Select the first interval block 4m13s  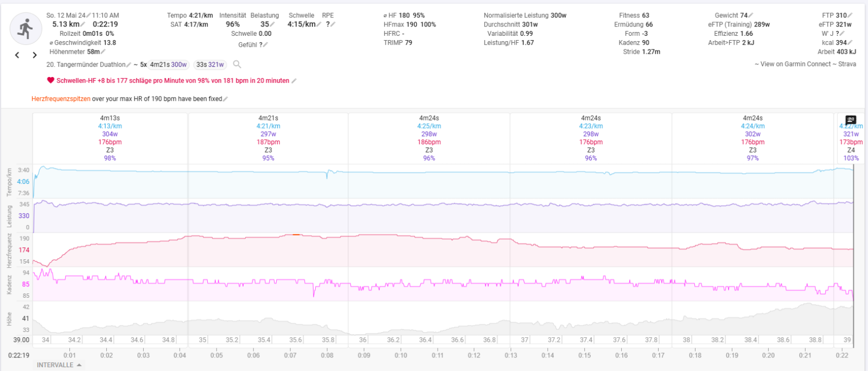click(110, 138)
